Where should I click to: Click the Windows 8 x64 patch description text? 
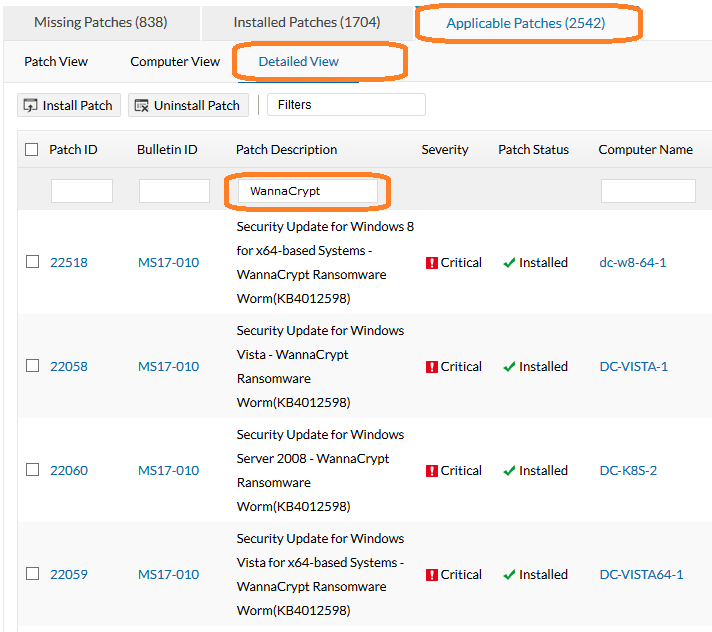[x=325, y=262]
